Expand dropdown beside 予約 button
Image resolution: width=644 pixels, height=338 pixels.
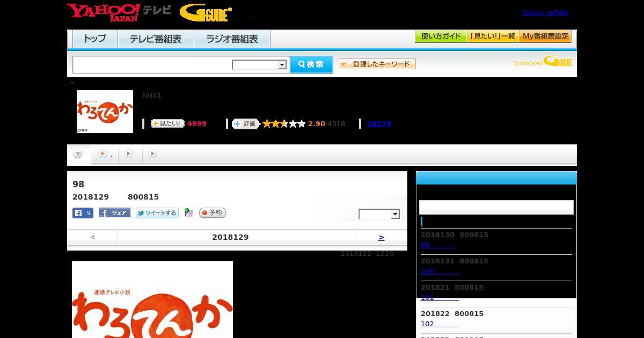pos(379,214)
